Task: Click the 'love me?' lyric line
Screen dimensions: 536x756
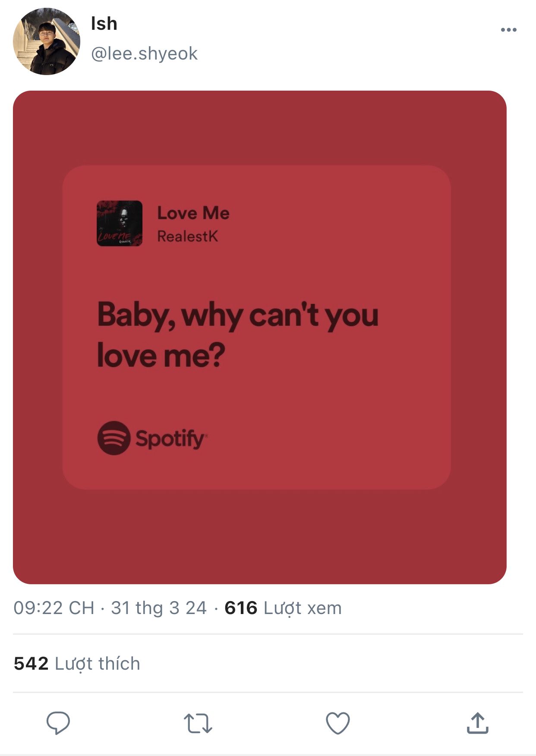Action: point(161,356)
